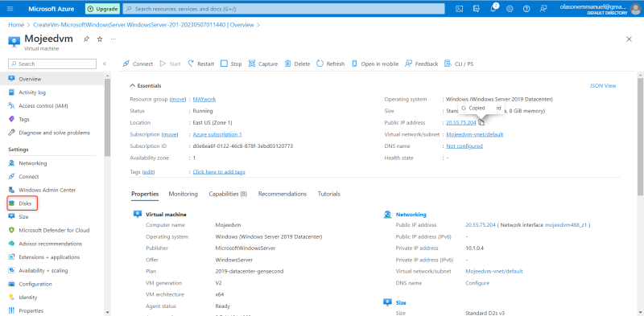Open portal settings gear
Screen dimensions: 644x316
(510, 9)
